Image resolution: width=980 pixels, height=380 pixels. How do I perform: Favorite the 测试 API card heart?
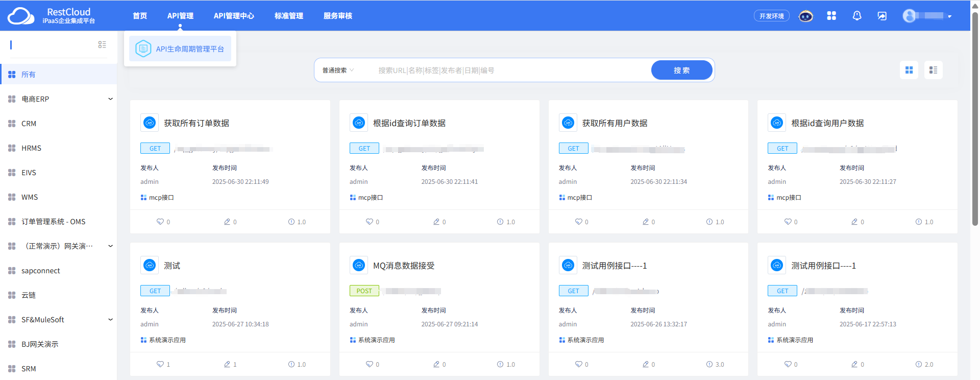coord(160,364)
